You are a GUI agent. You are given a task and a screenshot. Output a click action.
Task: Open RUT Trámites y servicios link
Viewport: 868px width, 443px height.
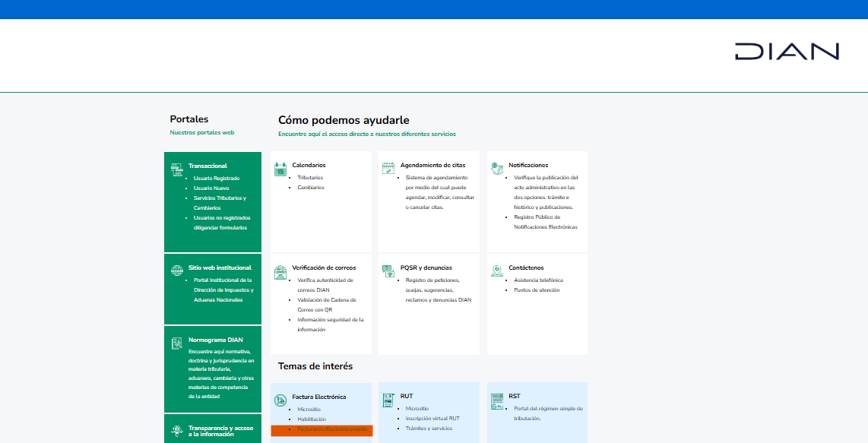tap(429, 429)
